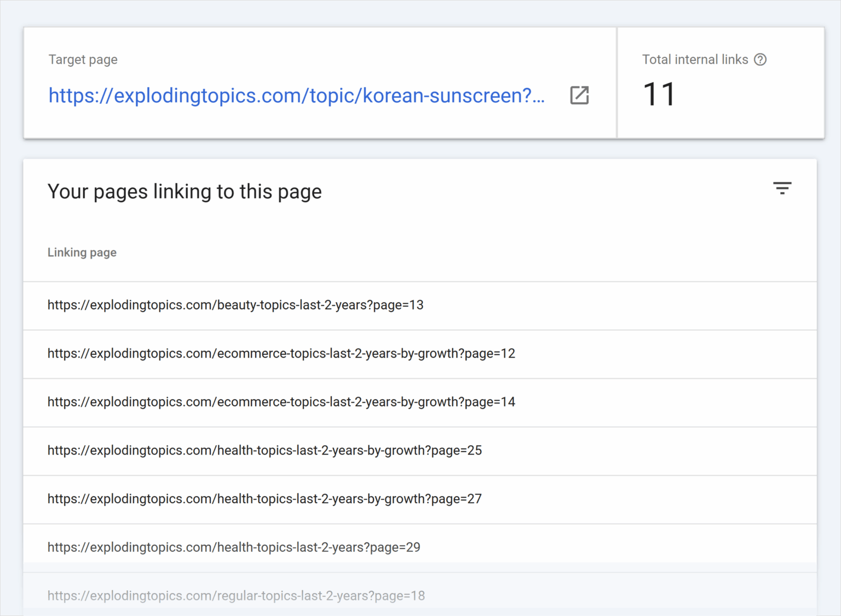Click the Your pages linking to this page heading
The width and height of the screenshot is (841, 616).
tap(185, 191)
